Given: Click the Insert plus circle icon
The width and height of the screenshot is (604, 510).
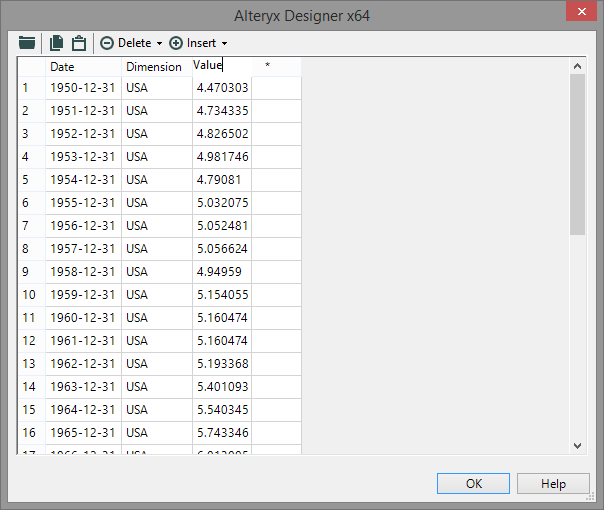Looking at the screenshot, I should tap(176, 43).
